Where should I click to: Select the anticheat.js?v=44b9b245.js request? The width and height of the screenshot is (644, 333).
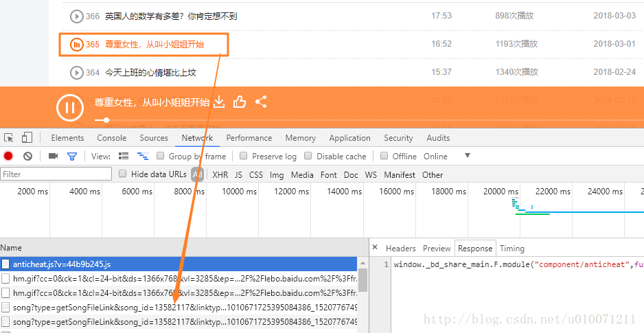179,264
